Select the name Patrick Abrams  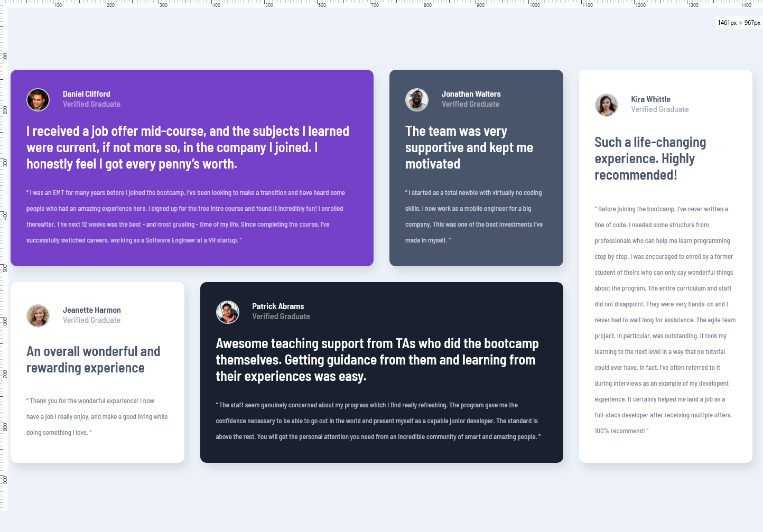pyautogui.click(x=278, y=306)
